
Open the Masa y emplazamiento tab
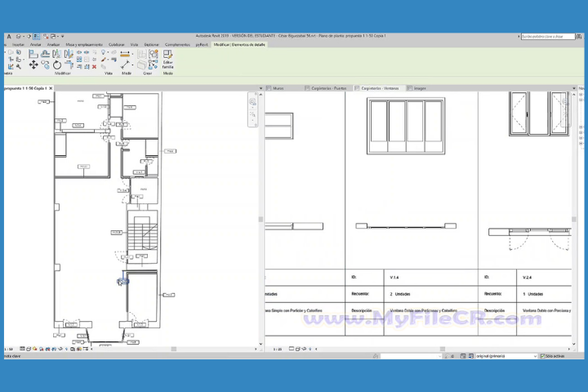pos(84,45)
